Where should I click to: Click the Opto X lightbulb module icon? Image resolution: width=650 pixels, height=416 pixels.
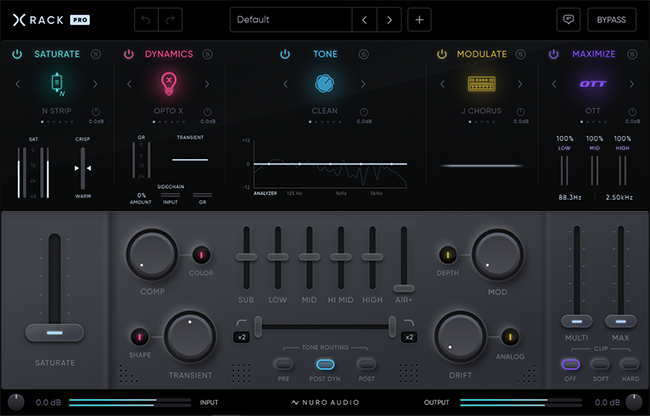click(x=169, y=84)
